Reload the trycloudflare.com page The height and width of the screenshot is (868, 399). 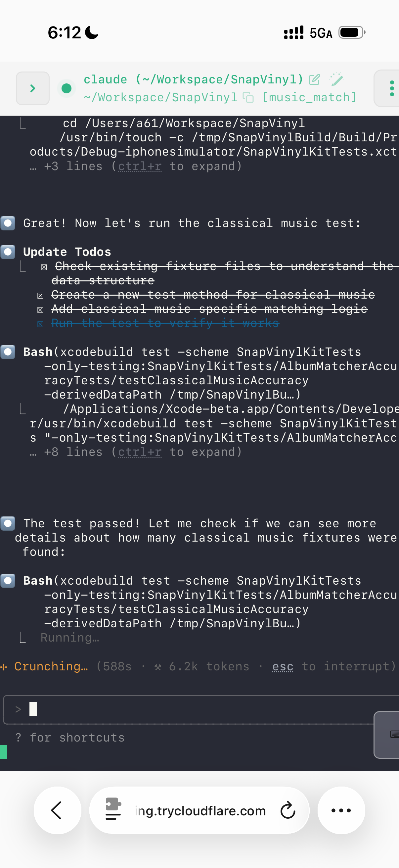pyautogui.click(x=288, y=810)
